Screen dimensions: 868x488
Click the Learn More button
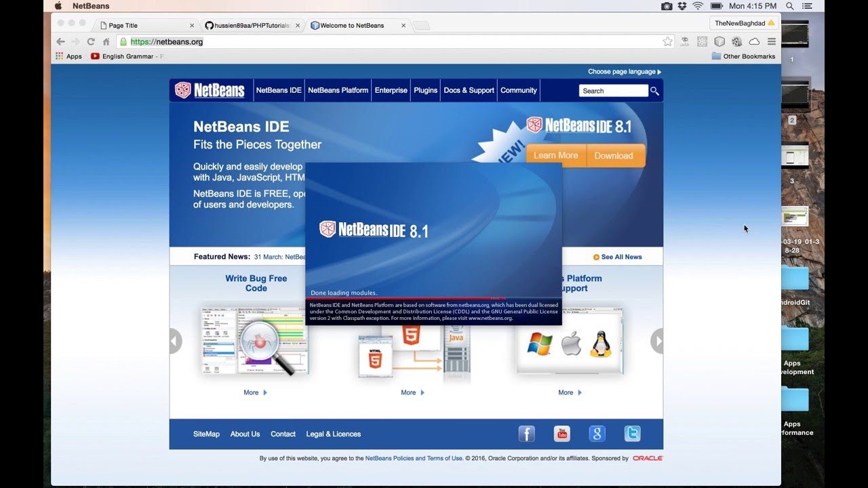[556, 155]
